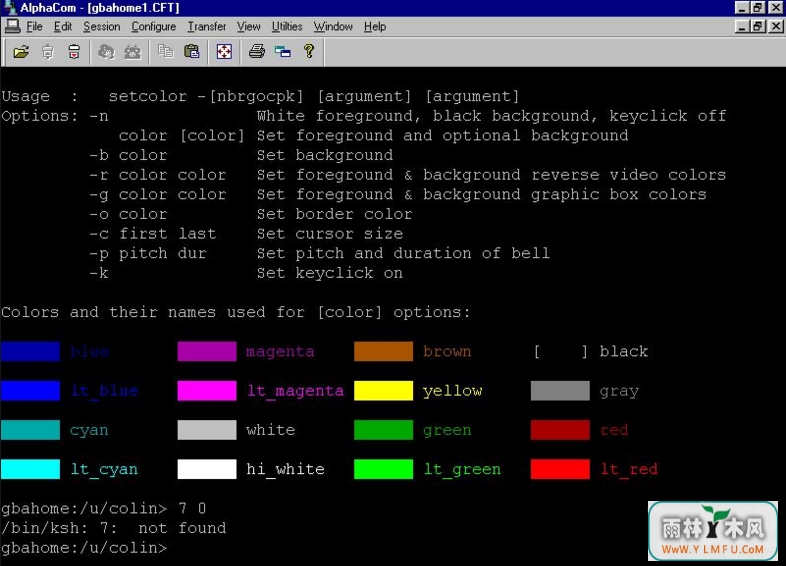786x566 pixels.
Task: Open the View menu
Action: (249, 27)
